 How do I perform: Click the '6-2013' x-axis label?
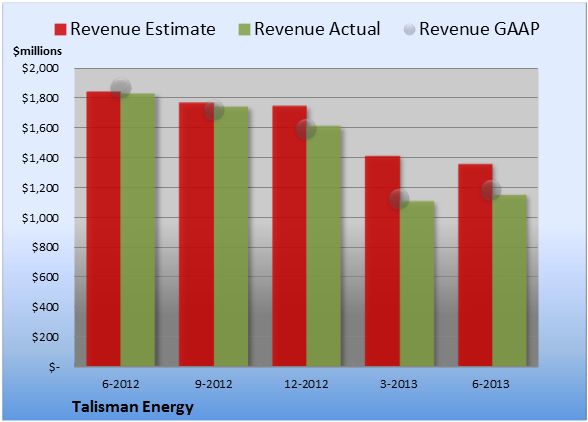(x=491, y=384)
